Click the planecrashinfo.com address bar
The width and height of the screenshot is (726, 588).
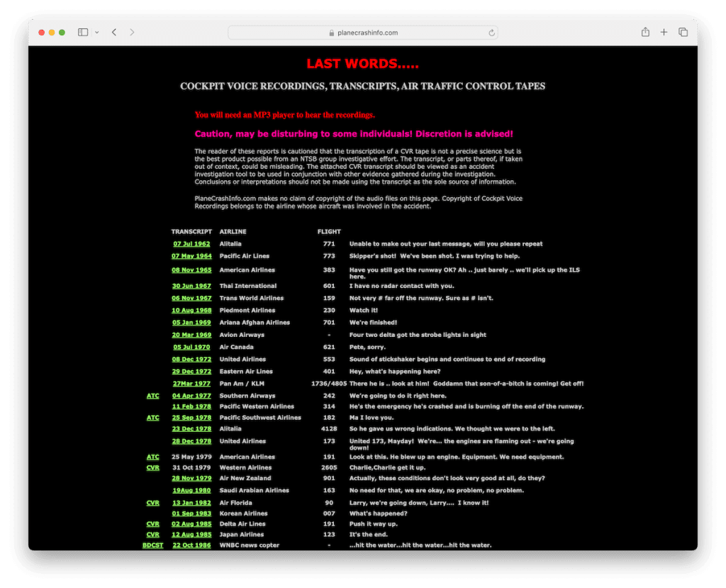point(363,33)
